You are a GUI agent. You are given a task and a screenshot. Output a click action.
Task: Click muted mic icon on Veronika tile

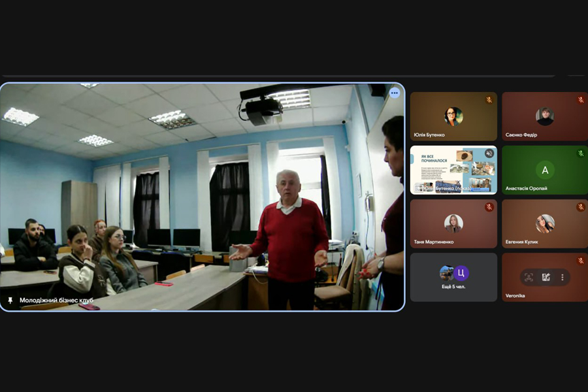[581, 261]
